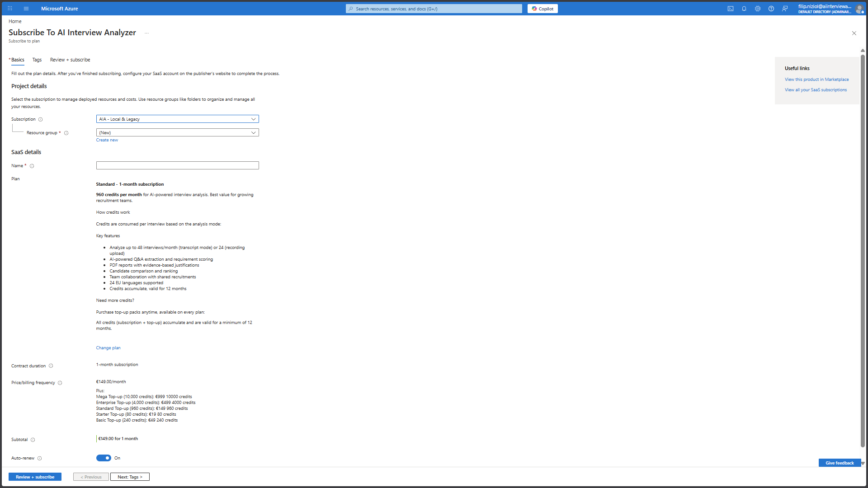Click the Auto-renew info icon
This screenshot has width=868, height=488.
[x=40, y=458]
